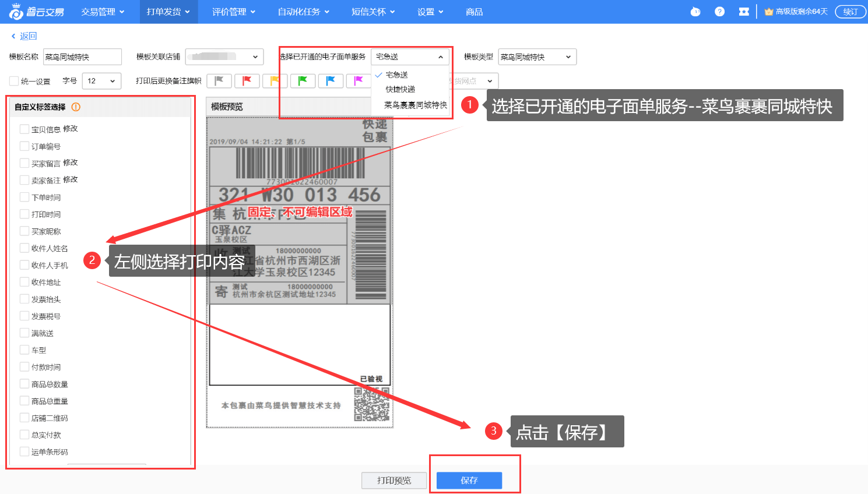This screenshot has height=494, width=868.
Task: Click the 返回 link
Action: 28,36
